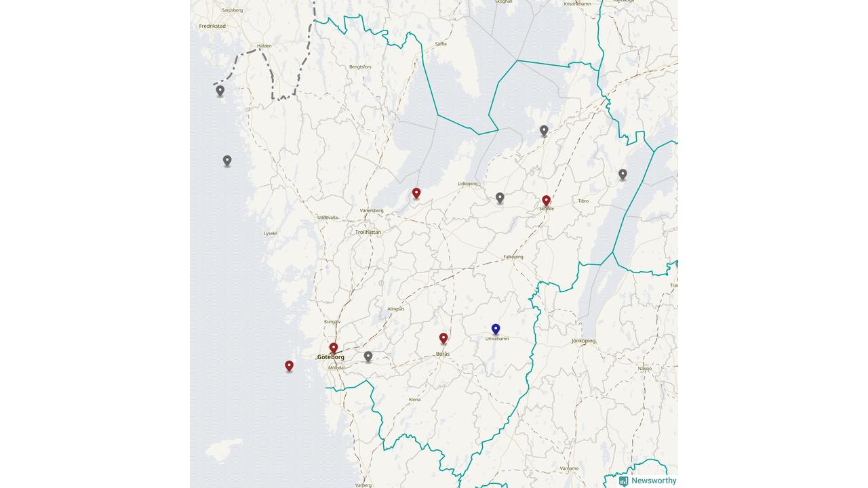This screenshot has width=868, height=488.
Task: Click the Halden label
Action: point(264,46)
